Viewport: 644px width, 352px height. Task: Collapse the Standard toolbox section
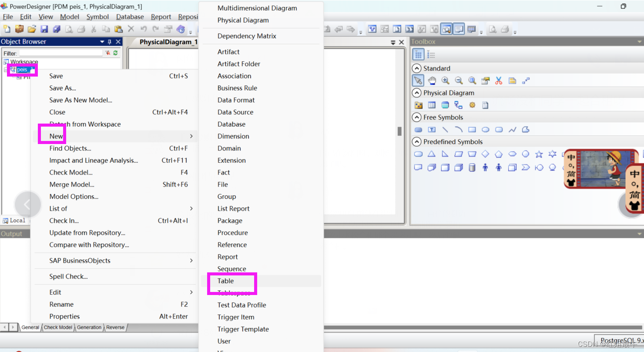[416, 68]
